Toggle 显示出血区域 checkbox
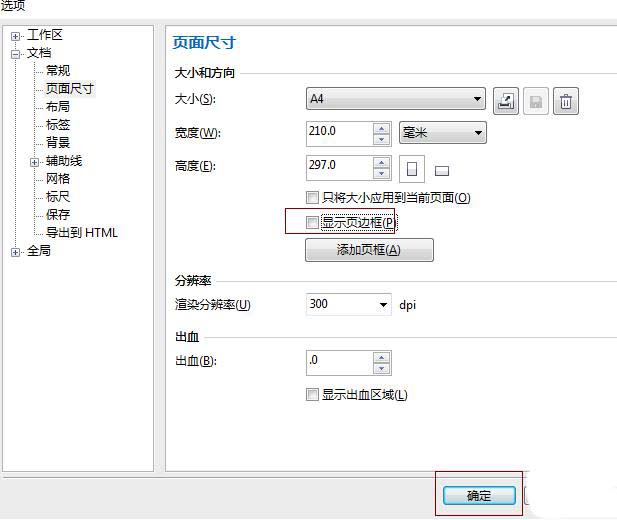617x520 pixels. coord(312,394)
